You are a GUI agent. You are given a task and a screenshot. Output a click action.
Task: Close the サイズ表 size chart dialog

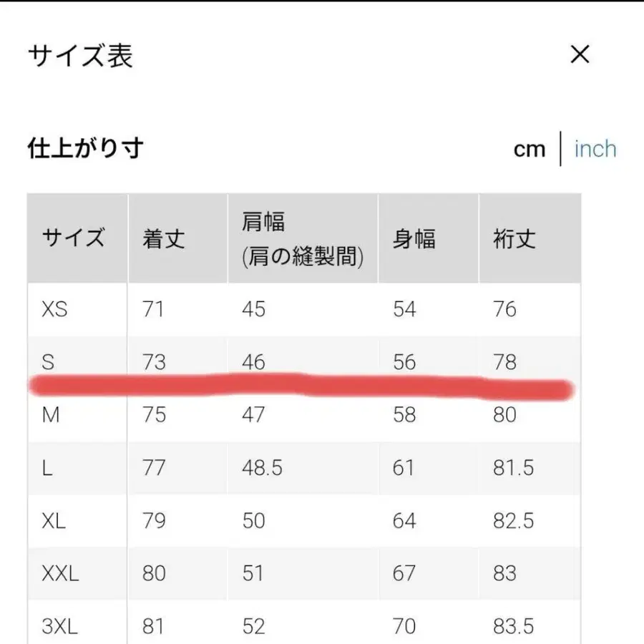[580, 55]
